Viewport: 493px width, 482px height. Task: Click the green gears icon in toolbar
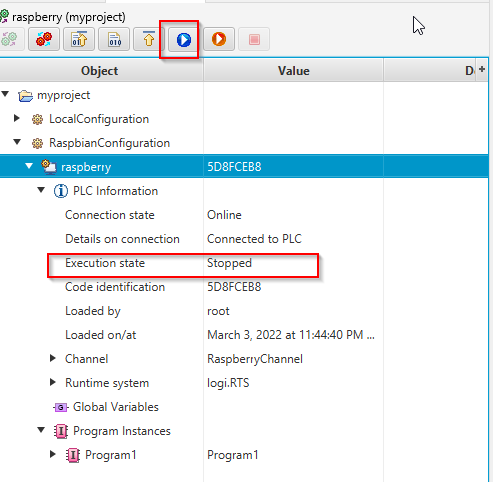9,39
